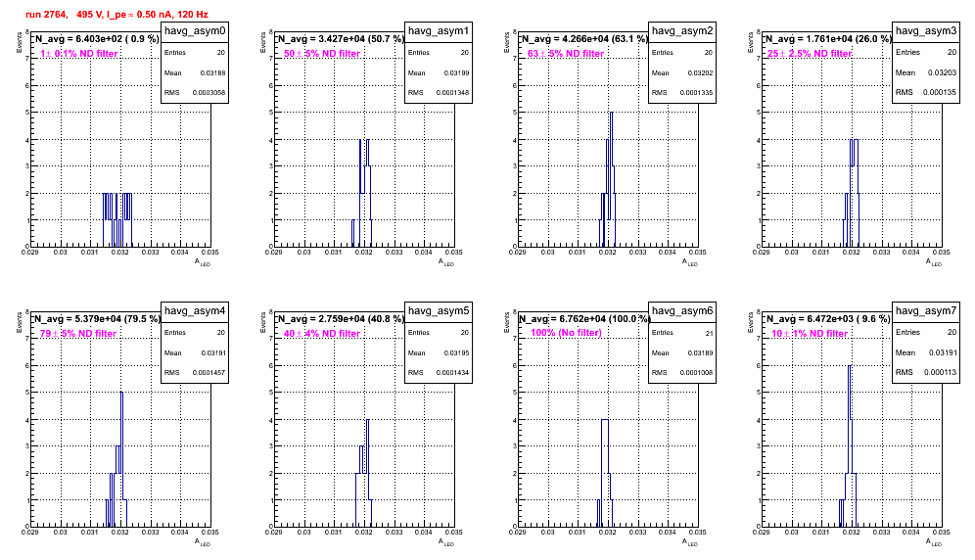Click the Entries count 20 in havg_asym0
This screenshot has width=975, height=560.
(x=221, y=53)
